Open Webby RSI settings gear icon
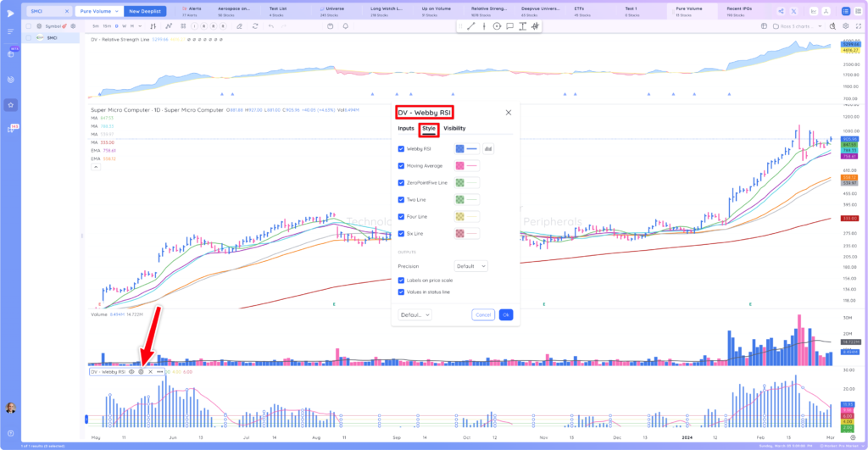The height and width of the screenshot is (450, 868). [x=142, y=372]
